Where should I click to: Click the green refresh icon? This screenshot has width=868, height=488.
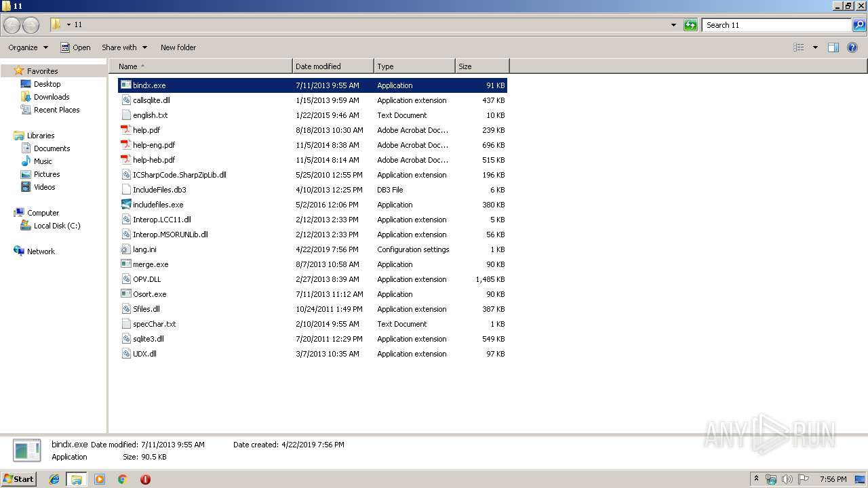coord(690,25)
